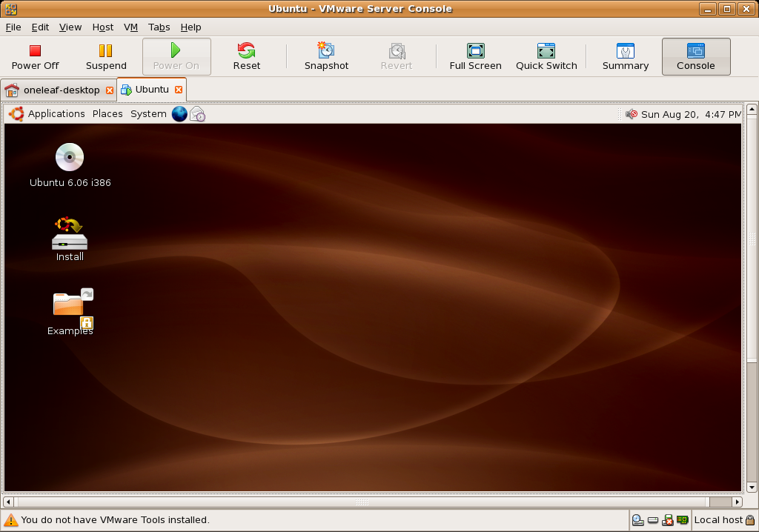
Task: Click the Power Off toolbar button
Action: point(36,56)
